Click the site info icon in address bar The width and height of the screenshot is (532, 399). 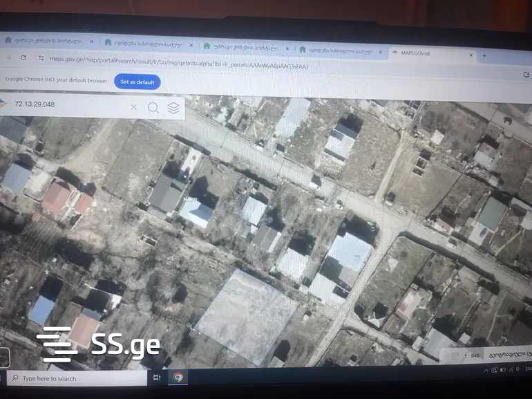tap(41, 59)
